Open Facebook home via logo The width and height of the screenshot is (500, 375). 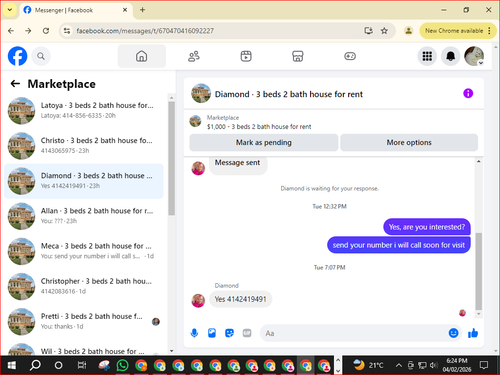point(17,56)
